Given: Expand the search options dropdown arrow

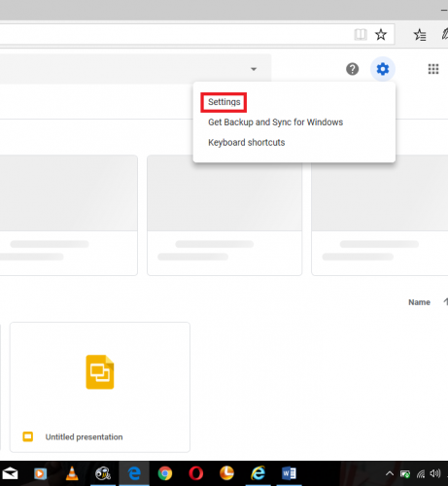Looking at the screenshot, I should click(x=254, y=69).
